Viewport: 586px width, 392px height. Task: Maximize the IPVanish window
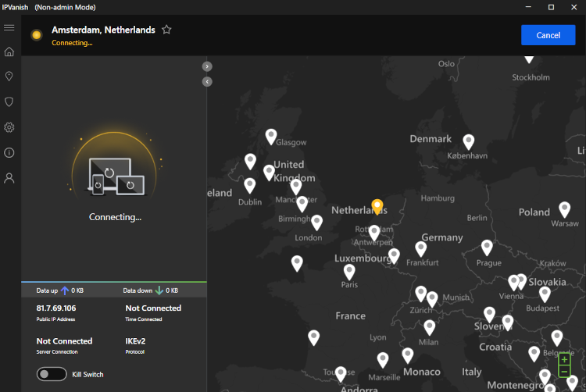551,7
